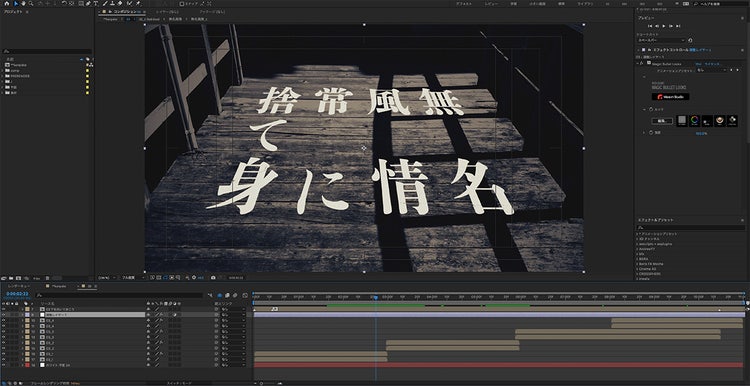Image resolution: width=750 pixels, height=386 pixels.
Task: Toggle adjustment layer switch on selected layer
Action: (175, 315)
